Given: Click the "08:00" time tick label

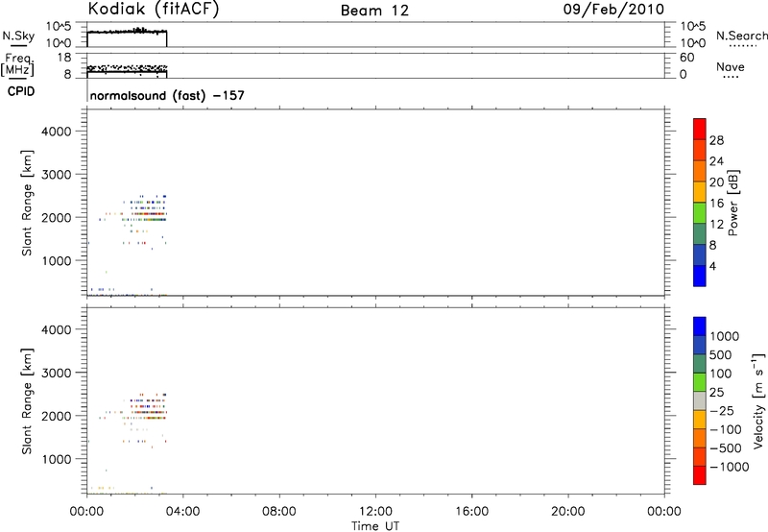Looking at the screenshot, I should click(x=279, y=512).
